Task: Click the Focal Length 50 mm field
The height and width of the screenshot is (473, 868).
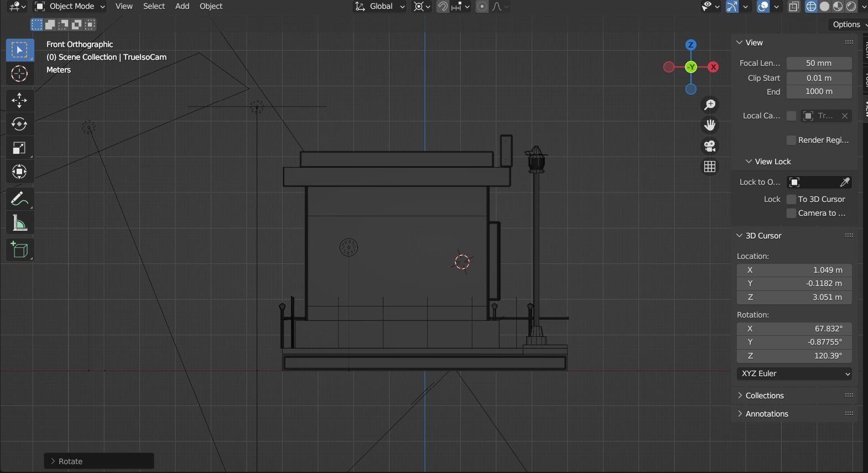Action: coord(819,63)
